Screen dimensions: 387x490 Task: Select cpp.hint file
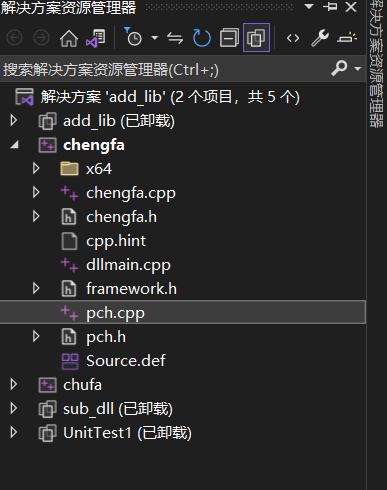tap(116, 242)
